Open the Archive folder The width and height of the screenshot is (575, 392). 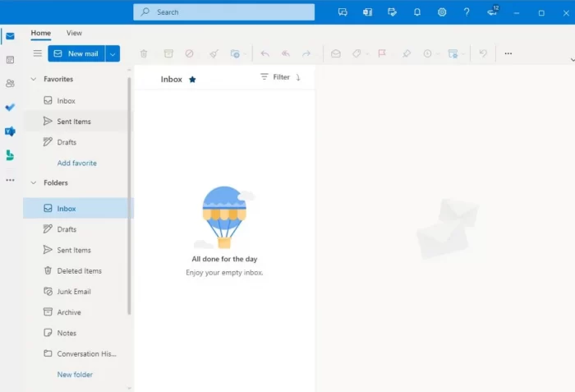pyautogui.click(x=76, y=312)
